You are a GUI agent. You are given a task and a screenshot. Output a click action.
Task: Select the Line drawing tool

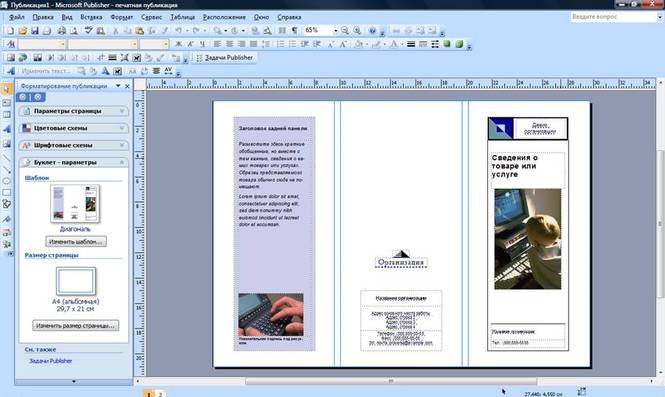point(6,158)
